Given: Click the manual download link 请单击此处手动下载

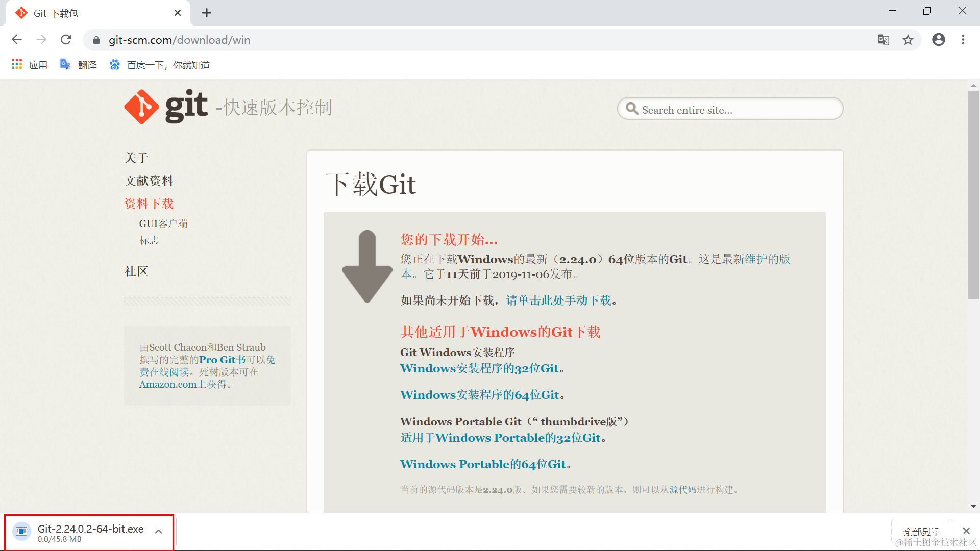Looking at the screenshot, I should (558, 300).
